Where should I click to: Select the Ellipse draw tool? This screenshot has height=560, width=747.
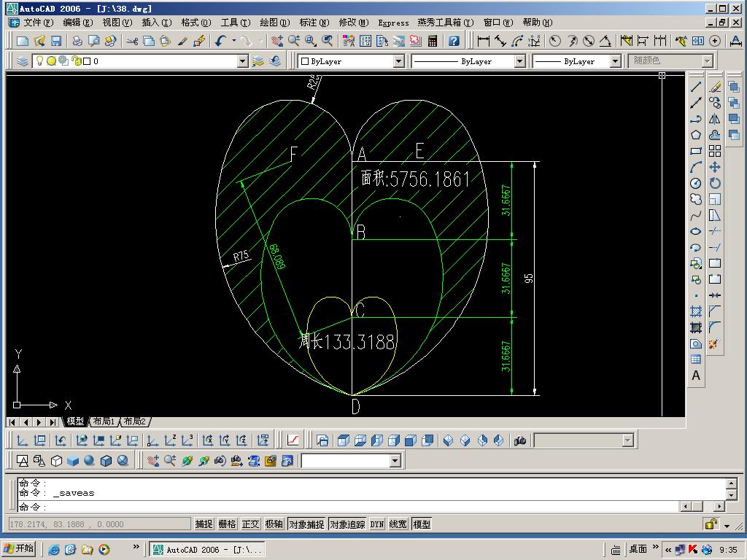[x=696, y=231]
